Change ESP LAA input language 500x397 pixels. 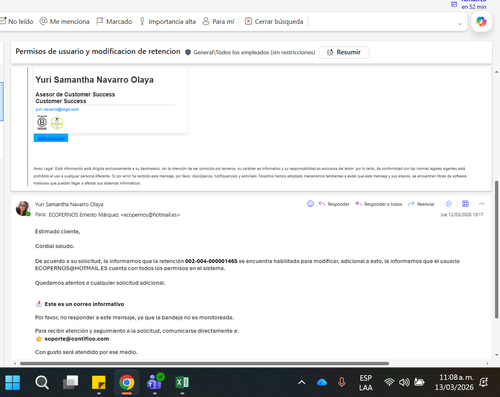coord(366,383)
